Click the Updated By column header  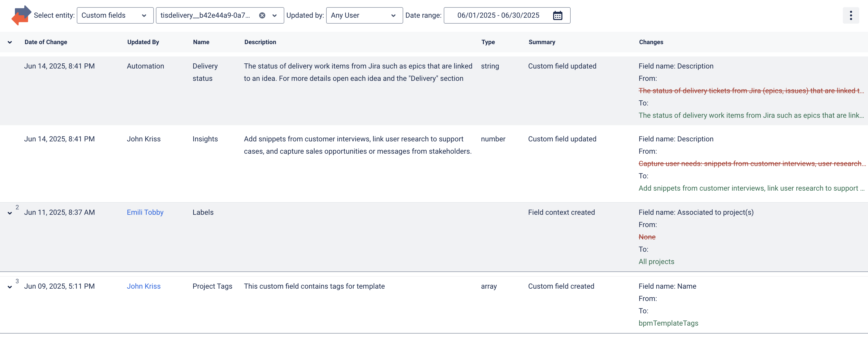143,42
